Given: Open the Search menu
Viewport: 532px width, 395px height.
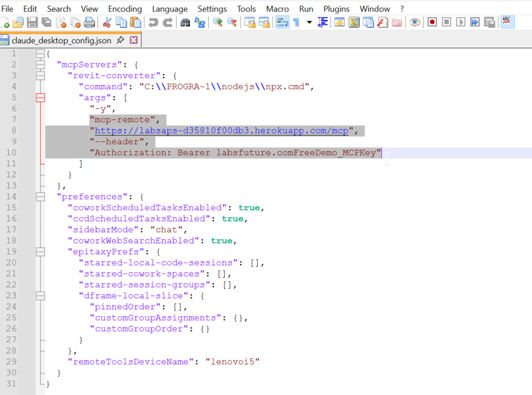Looking at the screenshot, I should [x=59, y=9].
